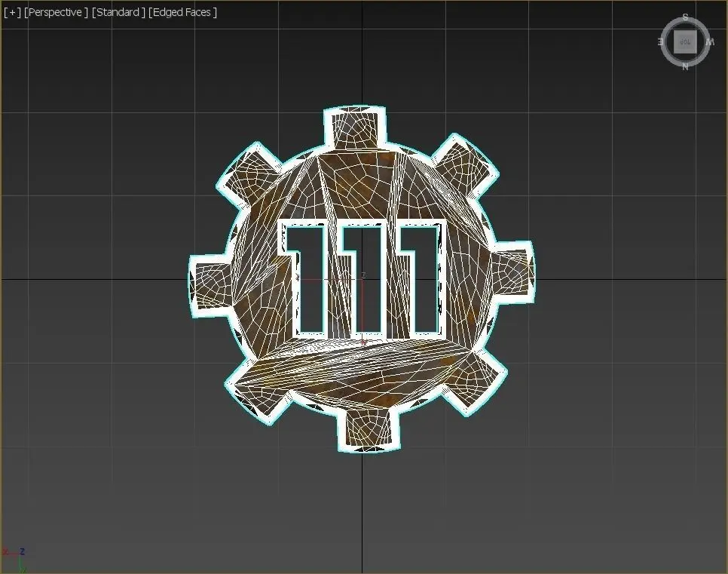Click the N compass direction on ViewCube
728x574 pixels.
click(685, 66)
